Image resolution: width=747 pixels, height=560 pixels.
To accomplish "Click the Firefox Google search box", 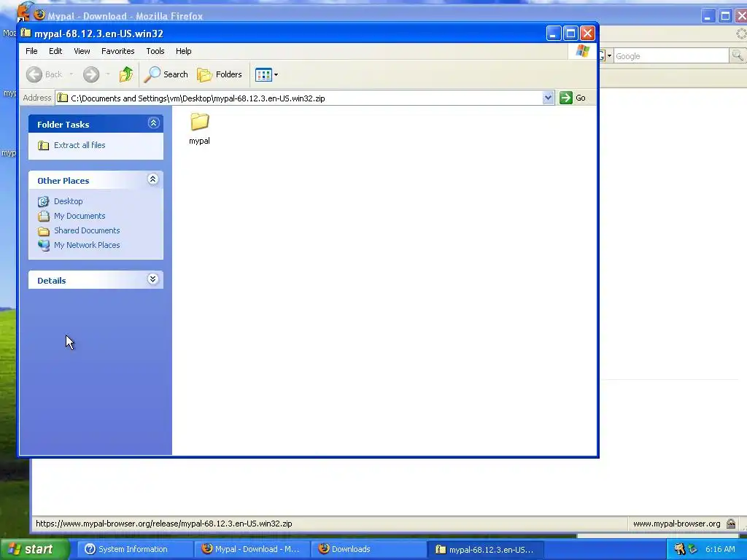I will (671, 56).
